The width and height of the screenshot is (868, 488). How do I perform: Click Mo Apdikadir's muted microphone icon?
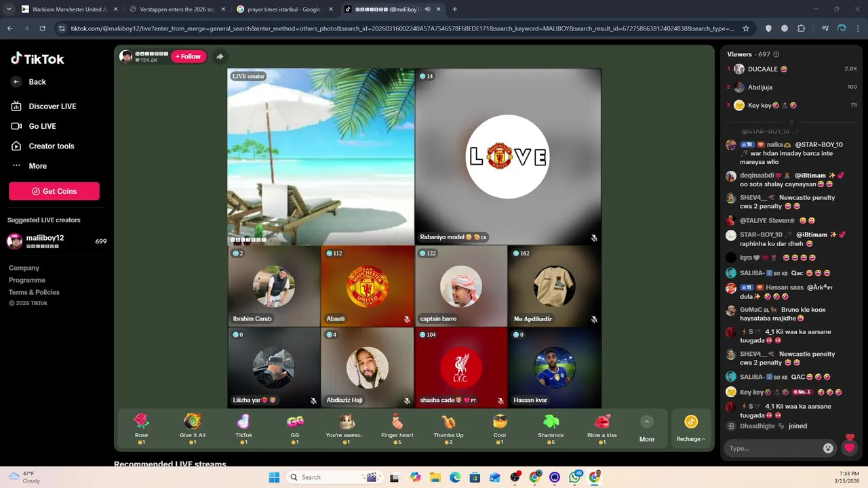[x=594, y=319]
